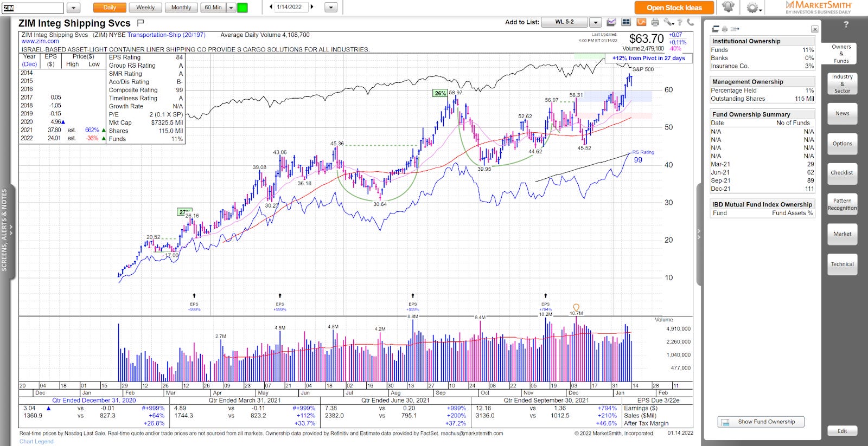
Task: Toggle Show Fund Ownership
Action: [761, 422]
